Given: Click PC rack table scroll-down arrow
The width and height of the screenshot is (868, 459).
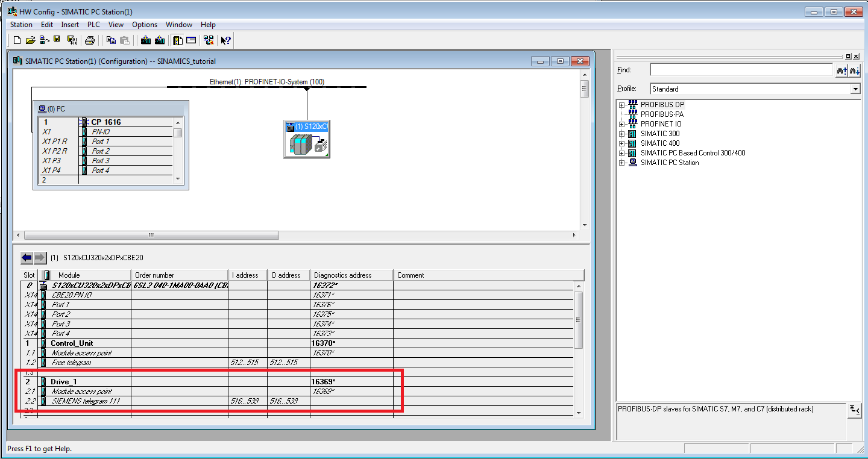Looking at the screenshot, I should click(x=178, y=180).
